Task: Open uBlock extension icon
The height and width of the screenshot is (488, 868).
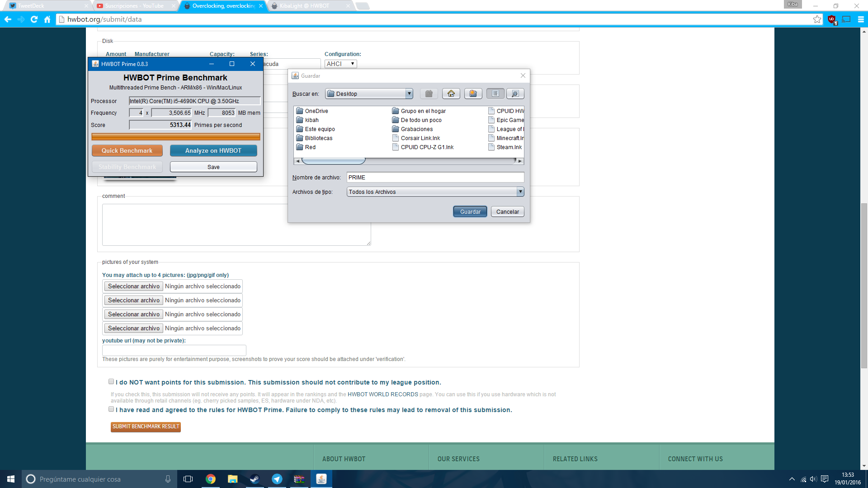Action: click(832, 19)
